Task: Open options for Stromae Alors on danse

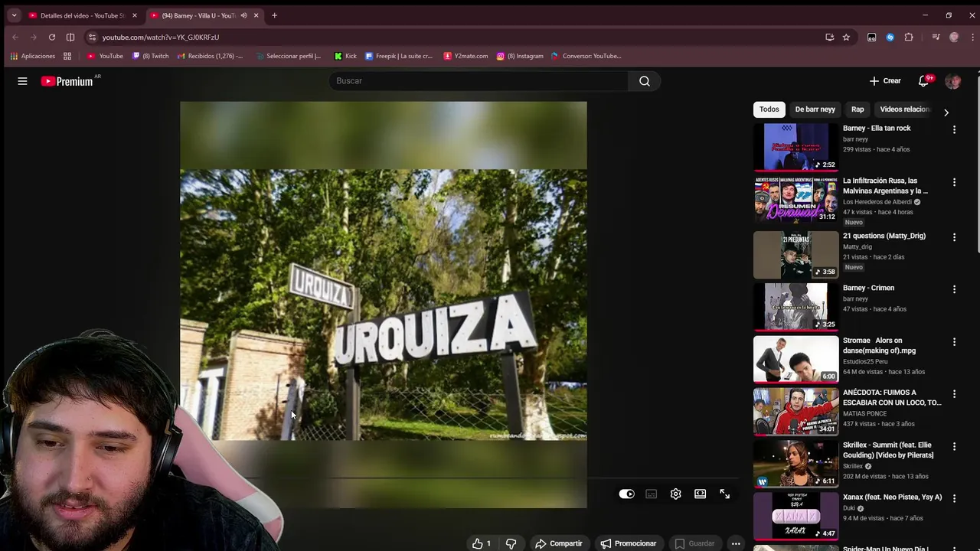Action: (x=954, y=342)
